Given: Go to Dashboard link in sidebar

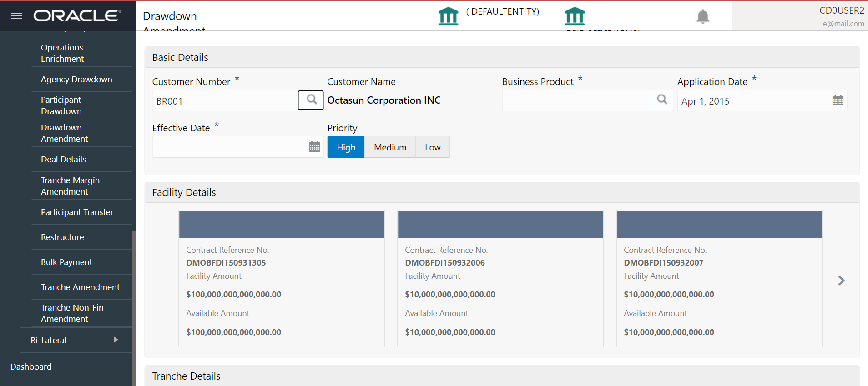Looking at the screenshot, I should (31, 366).
